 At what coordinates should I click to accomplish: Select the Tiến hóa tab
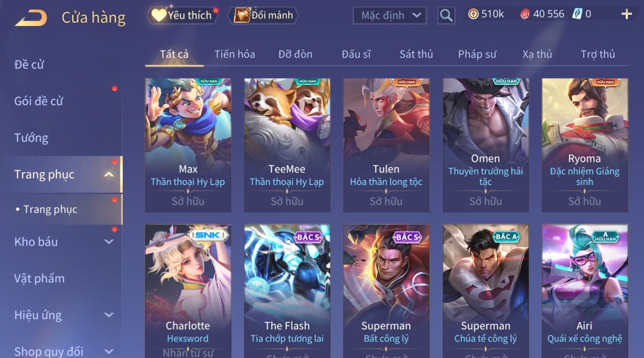pos(234,54)
